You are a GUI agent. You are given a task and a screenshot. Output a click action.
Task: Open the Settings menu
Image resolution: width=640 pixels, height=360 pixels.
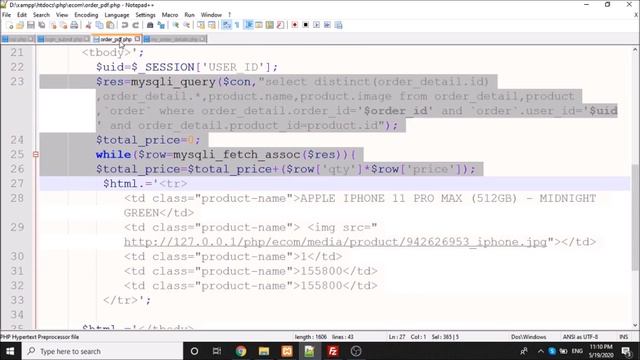(x=145, y=15)
